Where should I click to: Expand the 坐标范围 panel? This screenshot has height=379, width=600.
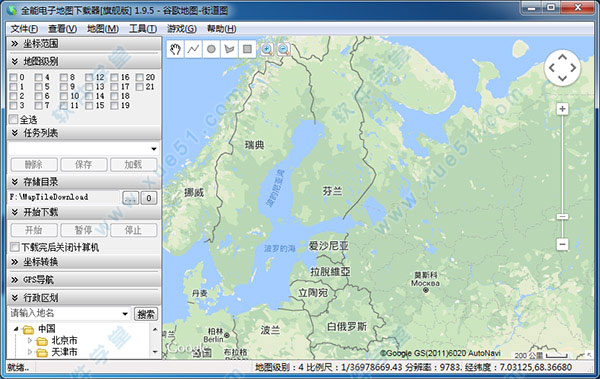(84, 44)
